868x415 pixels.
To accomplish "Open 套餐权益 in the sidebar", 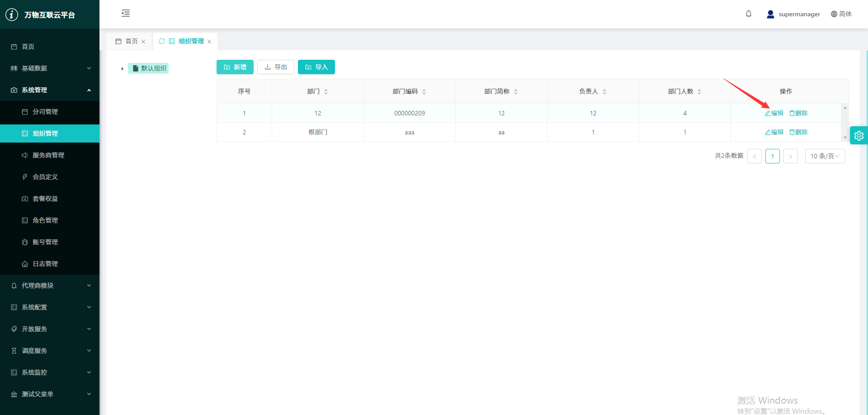I will tap(50, 199).
